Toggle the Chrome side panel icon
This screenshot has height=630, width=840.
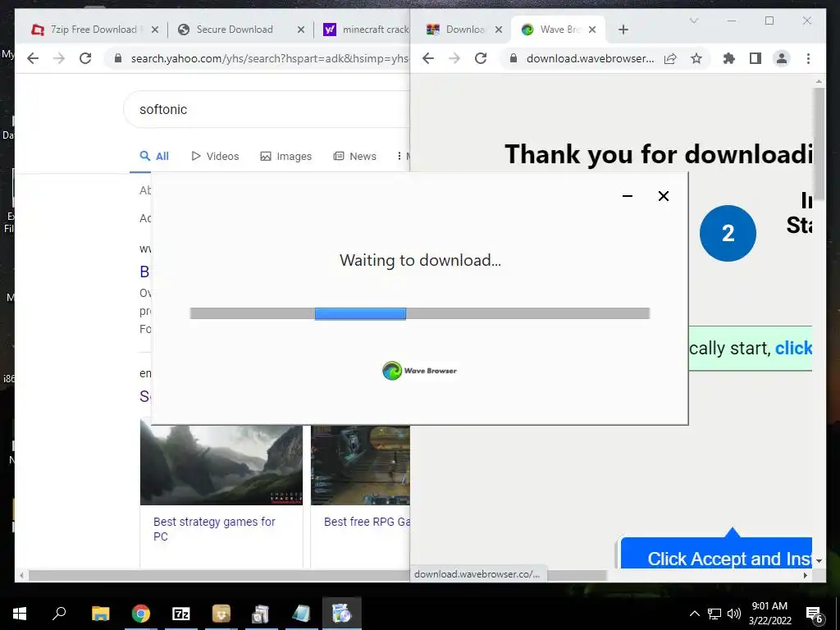(x=756, y=58)
